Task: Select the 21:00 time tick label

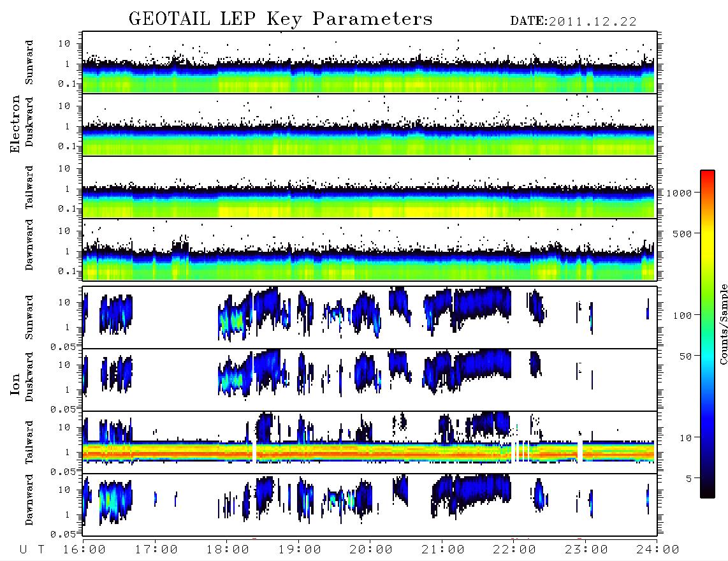Action: [x=444, y=550]
